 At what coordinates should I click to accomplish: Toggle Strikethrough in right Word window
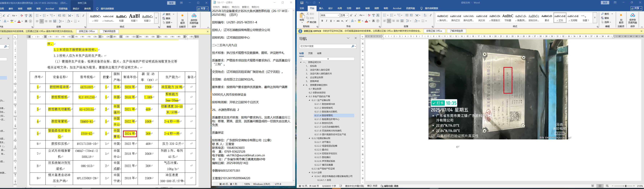338,21
